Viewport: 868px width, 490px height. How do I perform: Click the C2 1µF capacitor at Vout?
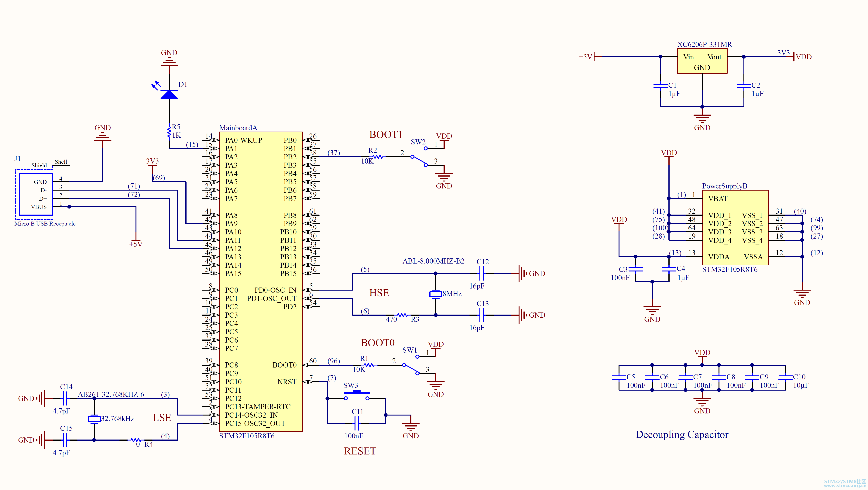click(744, 86)
